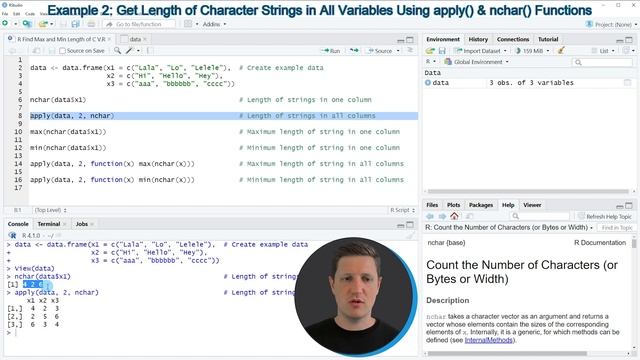
Task: Click the Compile Report notebook icon
Action: point(149,51)
